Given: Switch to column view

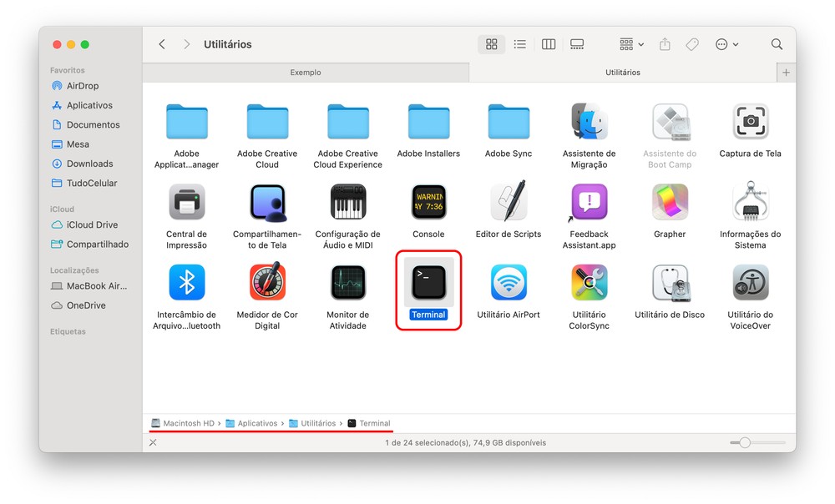Looking at the screenshot, I should (549, 44).
